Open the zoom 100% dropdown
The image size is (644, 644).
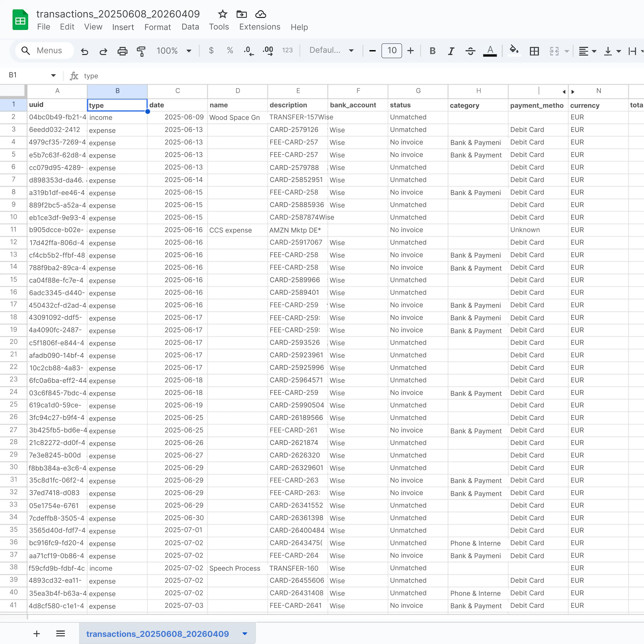click(x=174, y=51)
